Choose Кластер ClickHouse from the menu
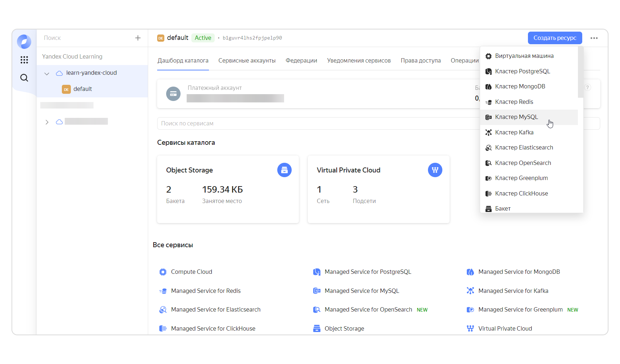This screenshot has width=620, height=364. 529,194
